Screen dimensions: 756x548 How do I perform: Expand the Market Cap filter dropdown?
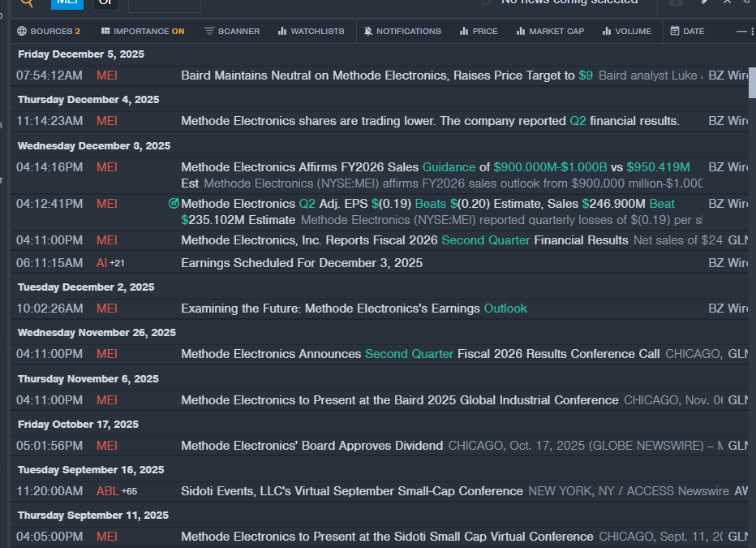[549, 32]
